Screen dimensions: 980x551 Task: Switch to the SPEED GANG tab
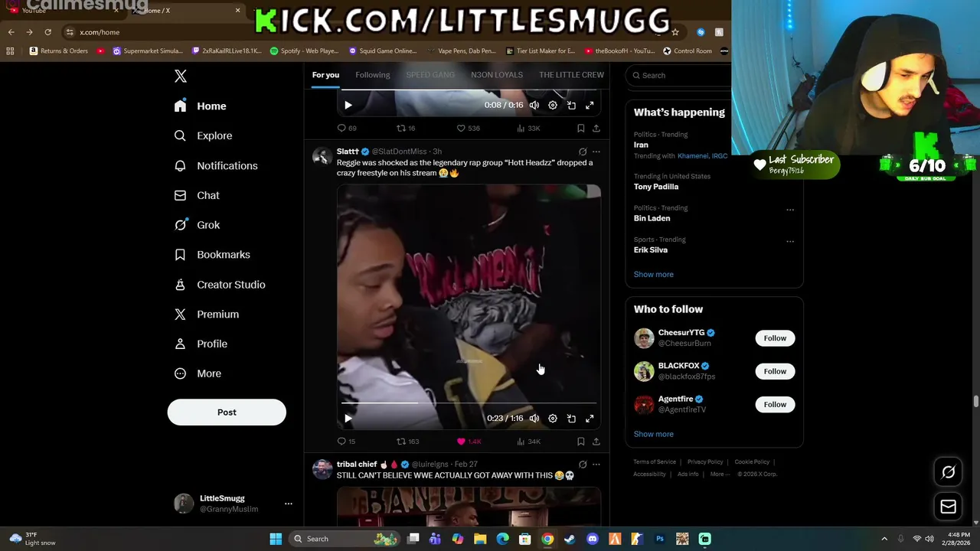430,75
